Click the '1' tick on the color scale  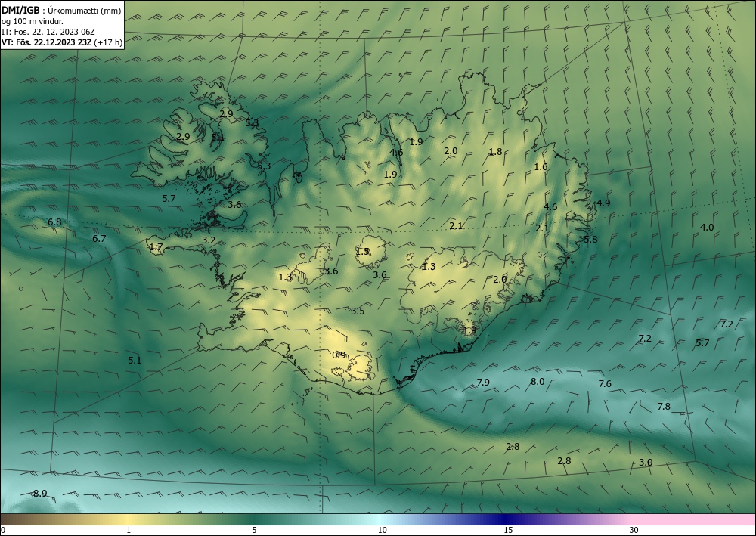tap(129, 530)
